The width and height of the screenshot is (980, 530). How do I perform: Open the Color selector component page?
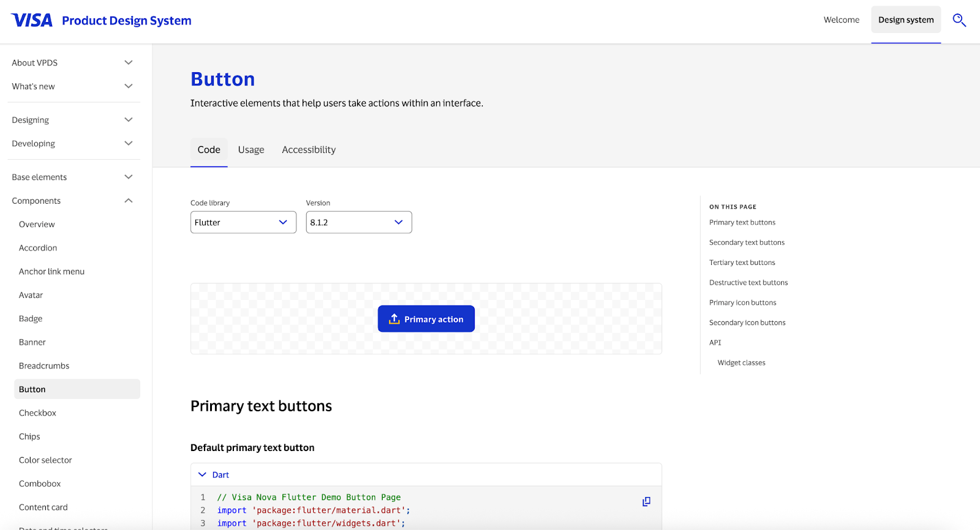click(45, 460)
